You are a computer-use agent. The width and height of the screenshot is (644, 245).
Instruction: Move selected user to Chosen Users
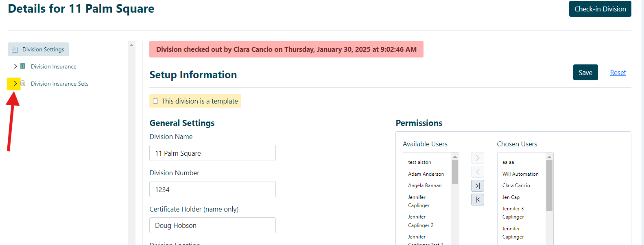coord(478,158)
